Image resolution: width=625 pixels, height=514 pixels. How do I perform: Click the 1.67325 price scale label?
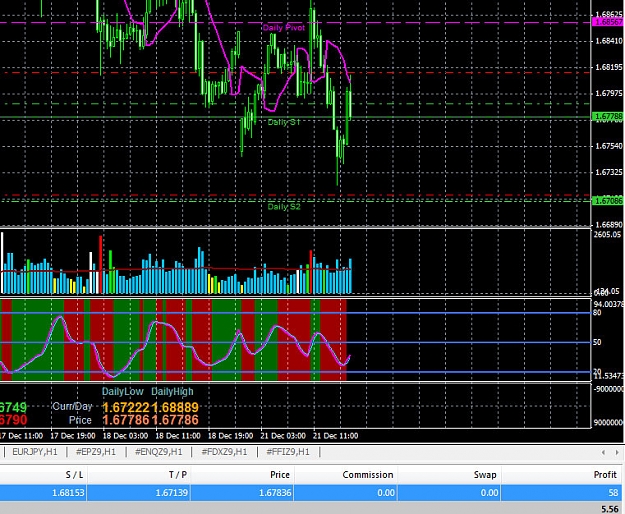click(x=609, y=172)
